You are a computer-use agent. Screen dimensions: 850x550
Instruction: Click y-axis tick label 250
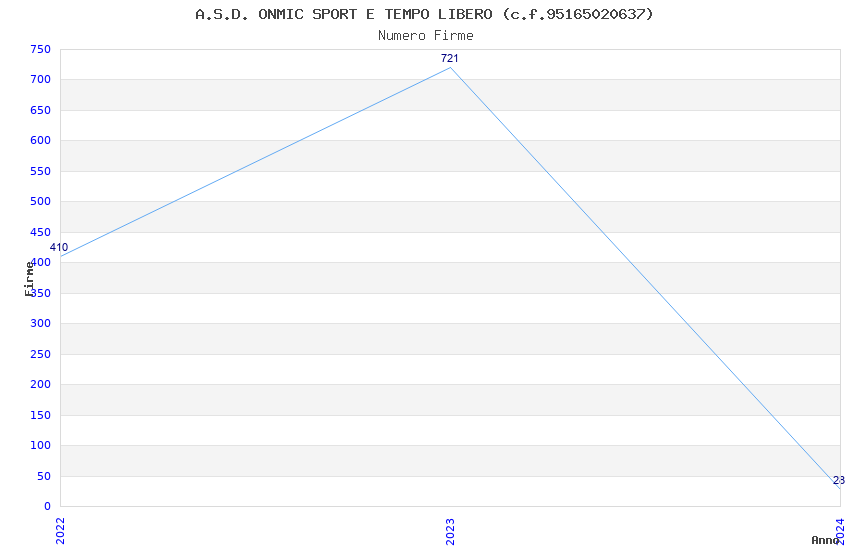coord(41,354)
